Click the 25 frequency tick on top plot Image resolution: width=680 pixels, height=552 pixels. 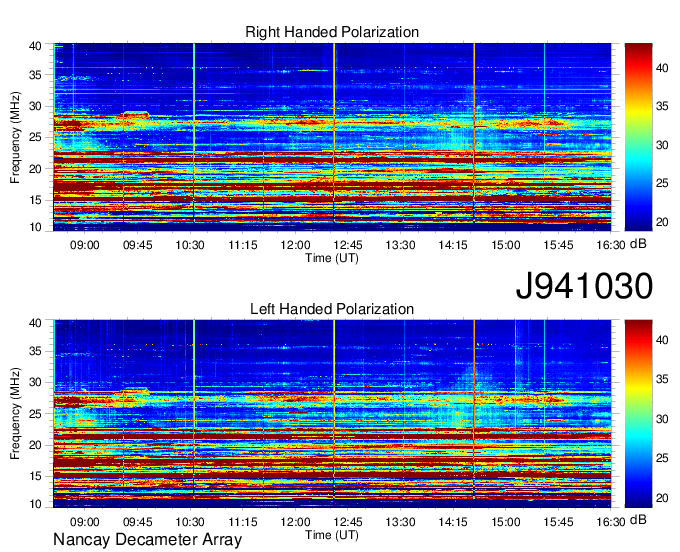click(35, 137)
